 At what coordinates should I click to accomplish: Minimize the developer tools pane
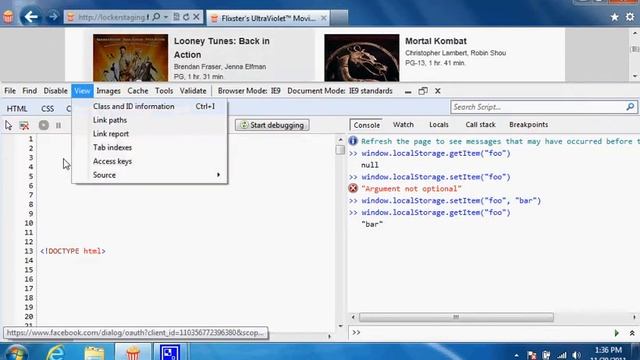[x=408, y=91]
